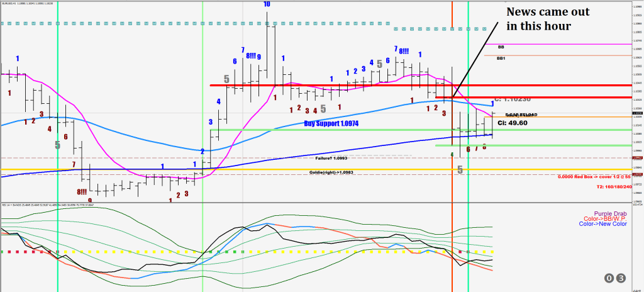Click the dark circle badge showing 3
Screen dimensions: 644x292
621,278
